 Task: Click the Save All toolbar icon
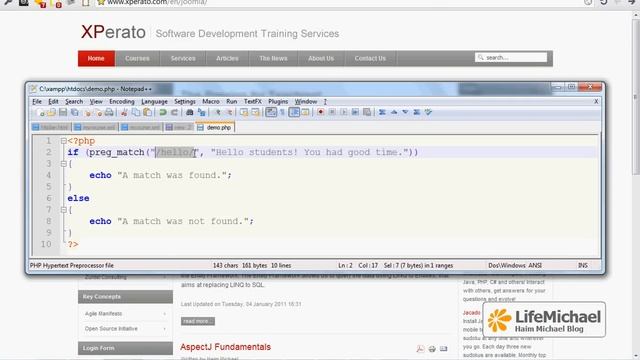[75, 112]
